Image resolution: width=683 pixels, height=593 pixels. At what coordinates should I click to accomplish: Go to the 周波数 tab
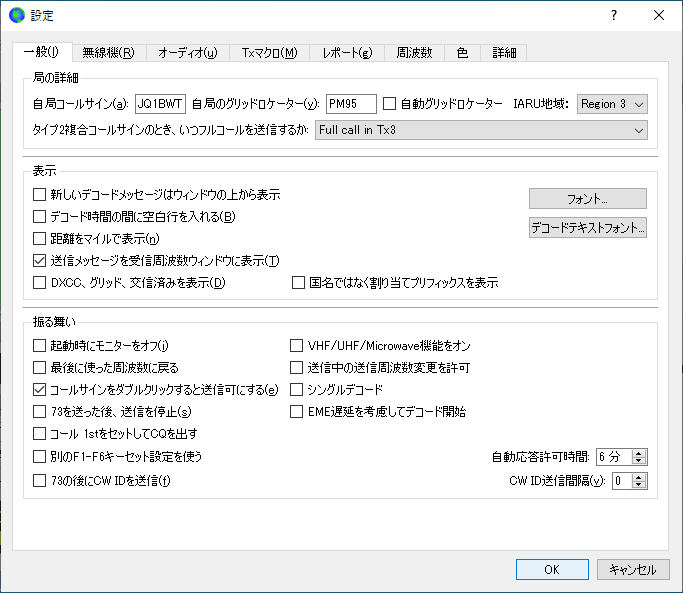point(414,53)
